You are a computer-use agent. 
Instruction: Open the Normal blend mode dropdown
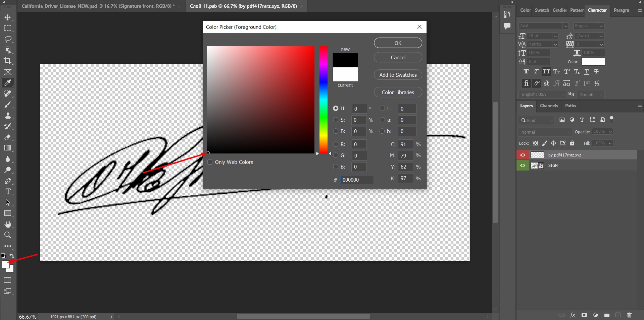[544, 132]
